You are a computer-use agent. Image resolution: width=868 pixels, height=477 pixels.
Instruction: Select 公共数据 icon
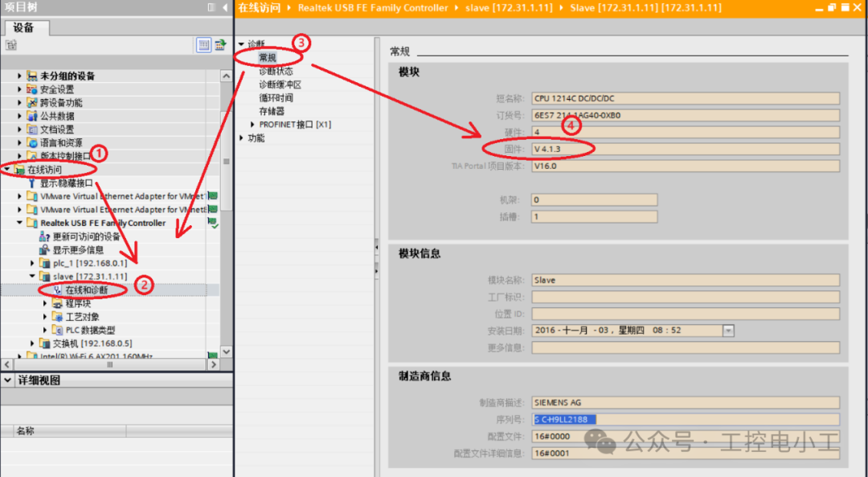click(x=32, y=116)
